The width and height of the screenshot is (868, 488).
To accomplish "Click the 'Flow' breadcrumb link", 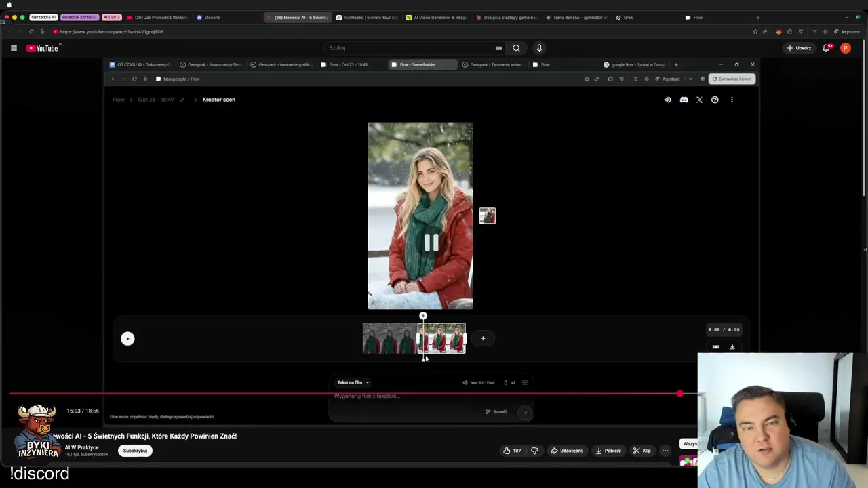I will click(x=119, y=100).
